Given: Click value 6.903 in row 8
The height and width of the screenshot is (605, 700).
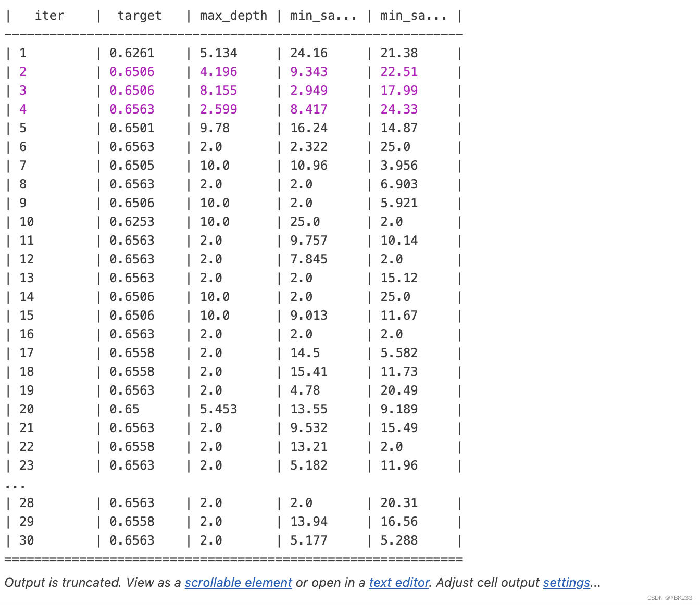Looking at the screenshot, I should 399,184.
